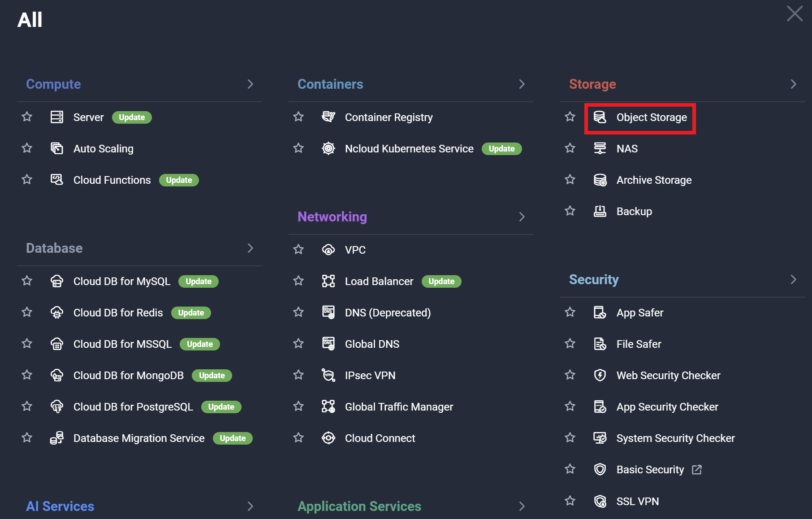The height and width of the screenshot is (519, 812).
Task: Click the NAS icon
Action: coord(600,148)
